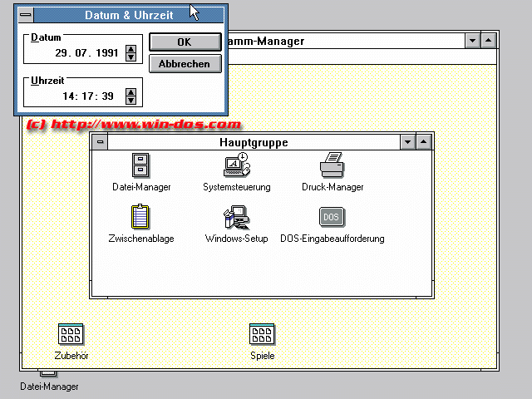This screenshot has height=399, width=532.
Task: Confirm the date dialog with OK
Action: (185, 42)
